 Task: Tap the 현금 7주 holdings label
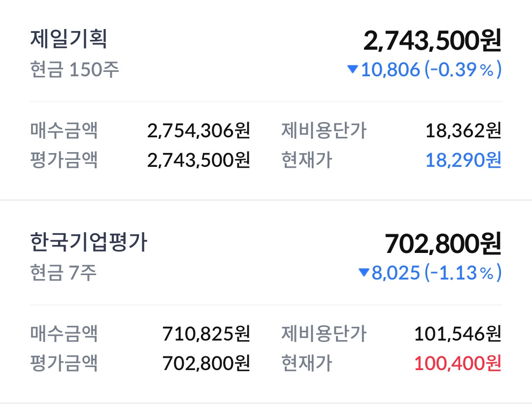[64, 273]
